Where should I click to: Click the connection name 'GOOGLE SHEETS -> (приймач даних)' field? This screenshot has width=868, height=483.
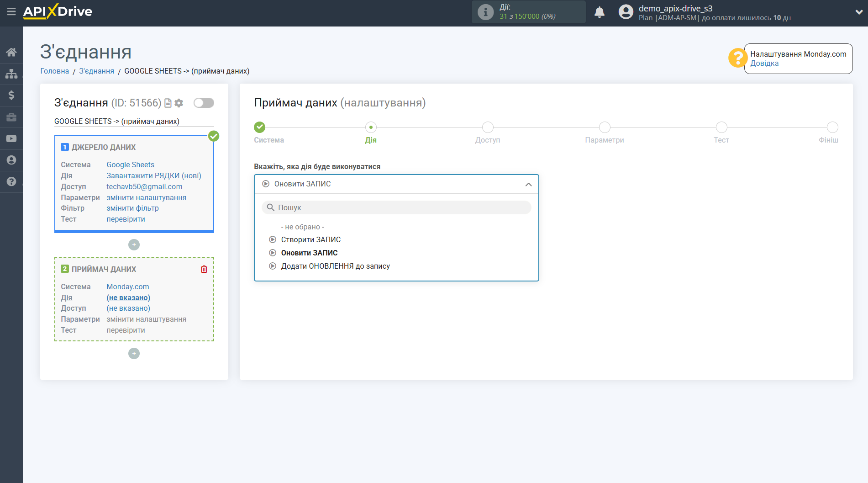click(x=134, y=122)
